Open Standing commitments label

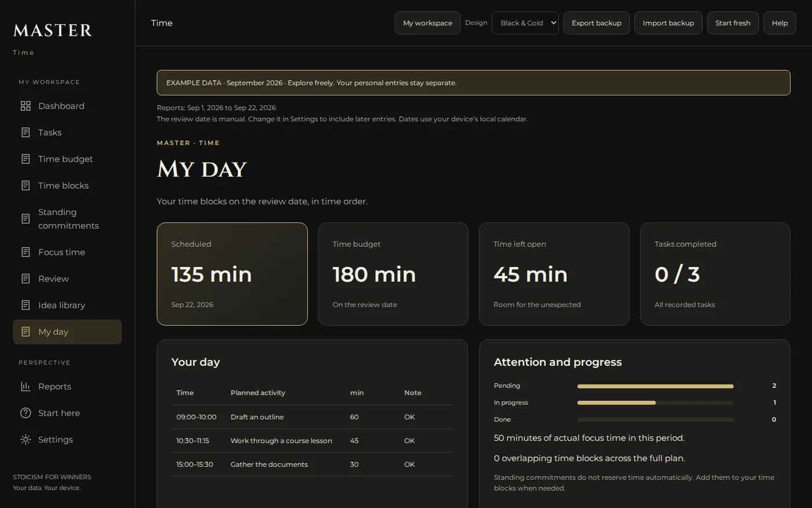tap(68, 219)
